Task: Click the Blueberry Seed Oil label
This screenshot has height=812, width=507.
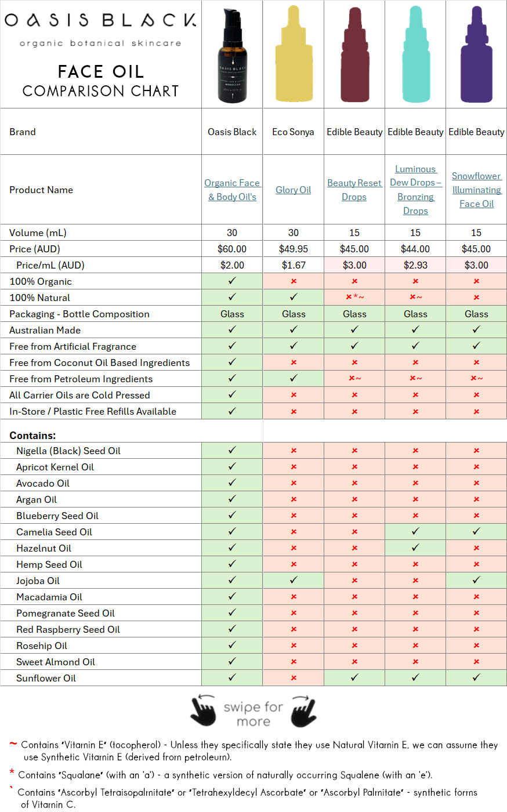Action: click(x=57, y=516)
